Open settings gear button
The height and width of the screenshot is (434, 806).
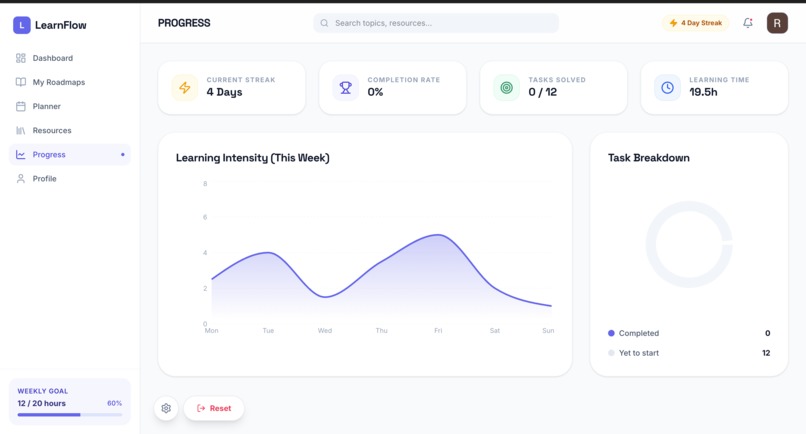(x=166, y=408)
